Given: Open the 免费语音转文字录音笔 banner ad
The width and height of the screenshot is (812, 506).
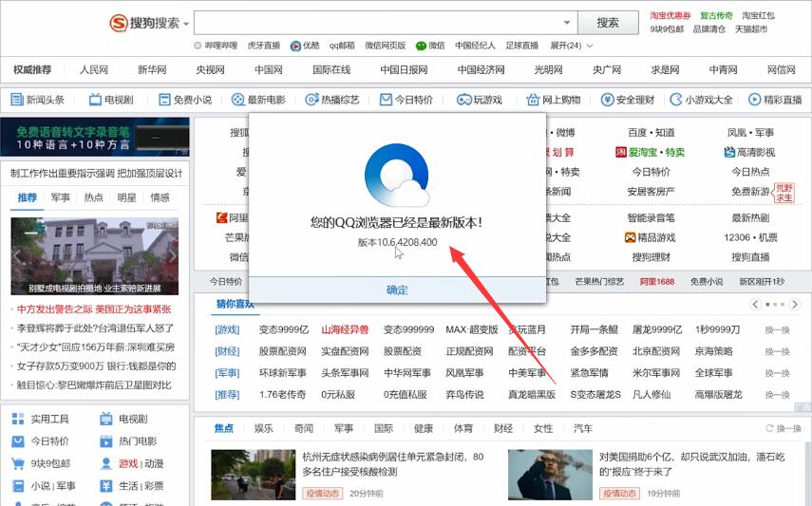Looking at the screenshot, I should point(95,137).
